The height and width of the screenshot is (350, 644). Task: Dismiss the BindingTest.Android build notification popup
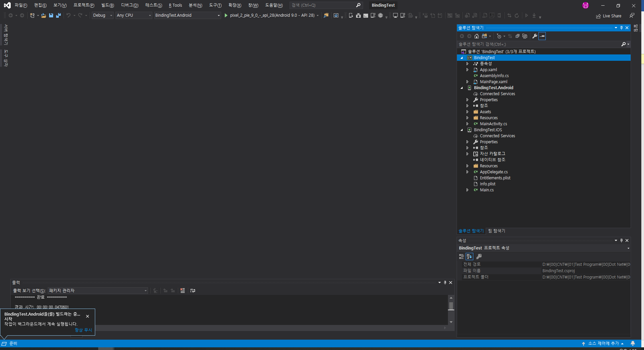(88, 316)
